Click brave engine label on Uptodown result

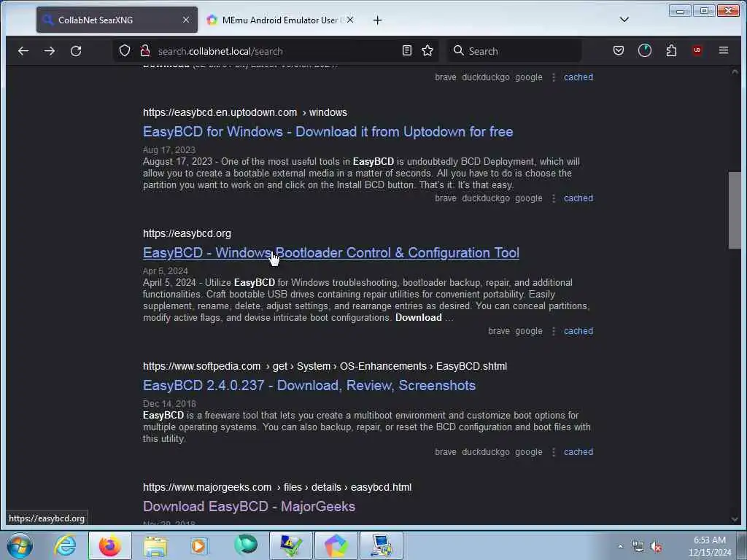[x=446, y=198]
